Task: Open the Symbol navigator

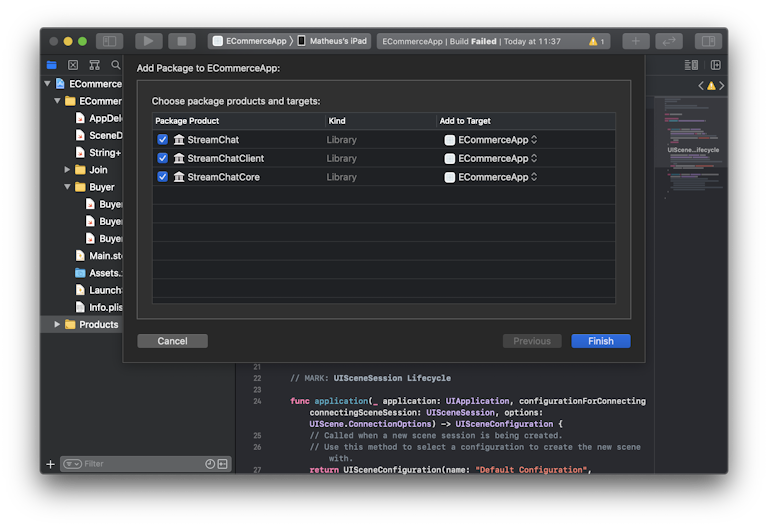Action: (95, 65)
